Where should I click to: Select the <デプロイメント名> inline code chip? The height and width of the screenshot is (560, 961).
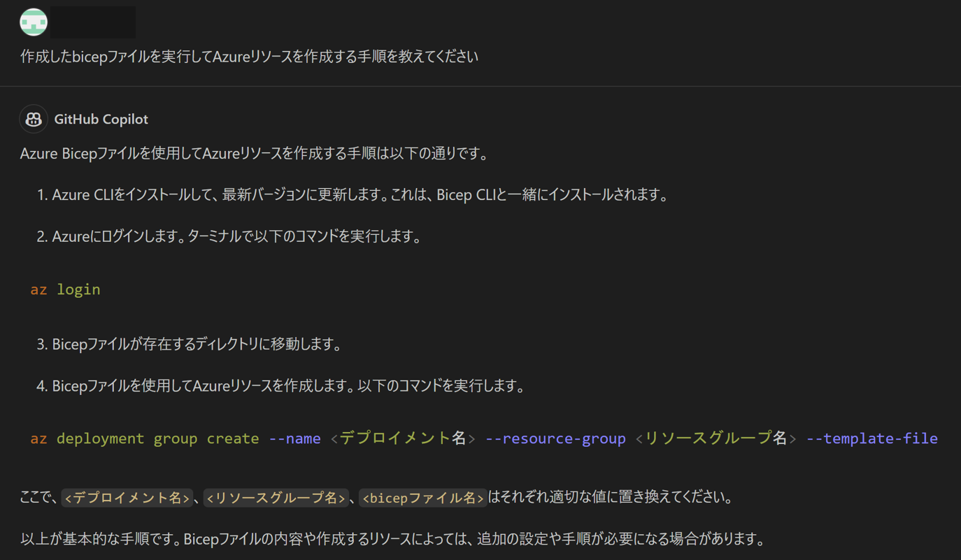tap(127, 497)
